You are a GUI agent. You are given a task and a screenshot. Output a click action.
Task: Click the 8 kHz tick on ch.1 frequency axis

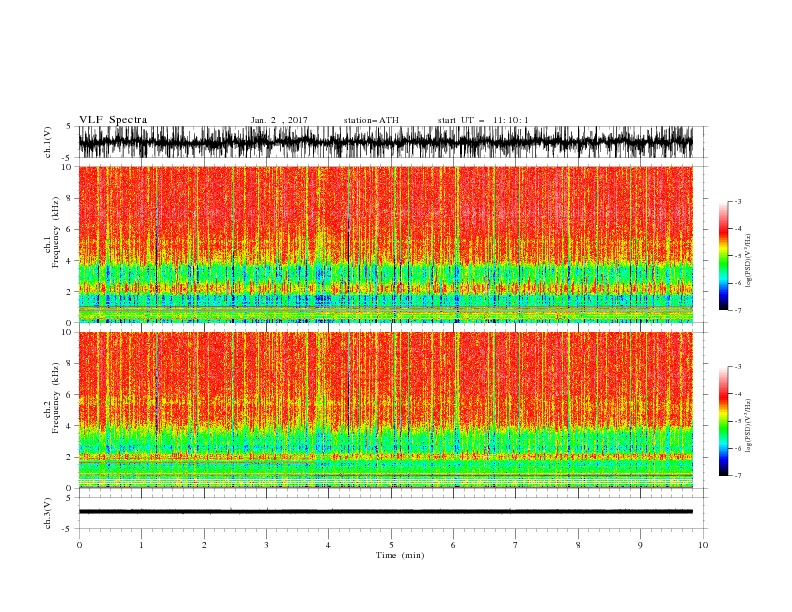70,198
